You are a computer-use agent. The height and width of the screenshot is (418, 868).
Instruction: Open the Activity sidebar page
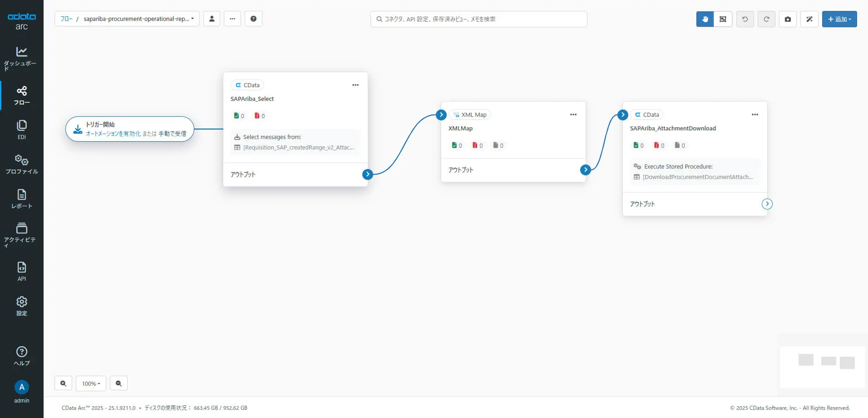(21, 234)
